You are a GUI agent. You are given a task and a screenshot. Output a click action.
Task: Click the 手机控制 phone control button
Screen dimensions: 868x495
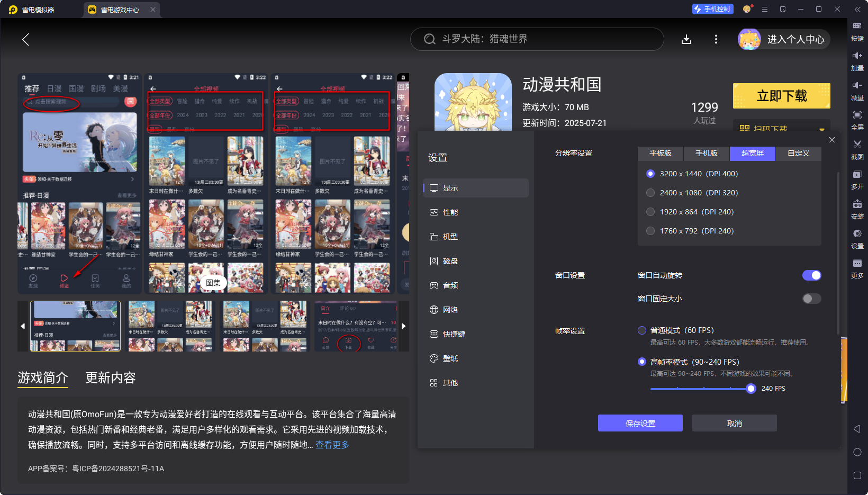click(x=713, y=9)
